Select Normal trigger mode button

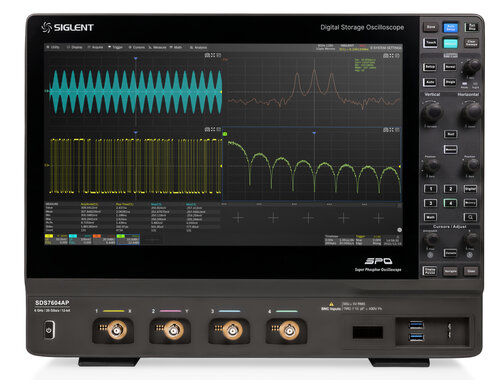pyautogui.click(x=450, y=67)
